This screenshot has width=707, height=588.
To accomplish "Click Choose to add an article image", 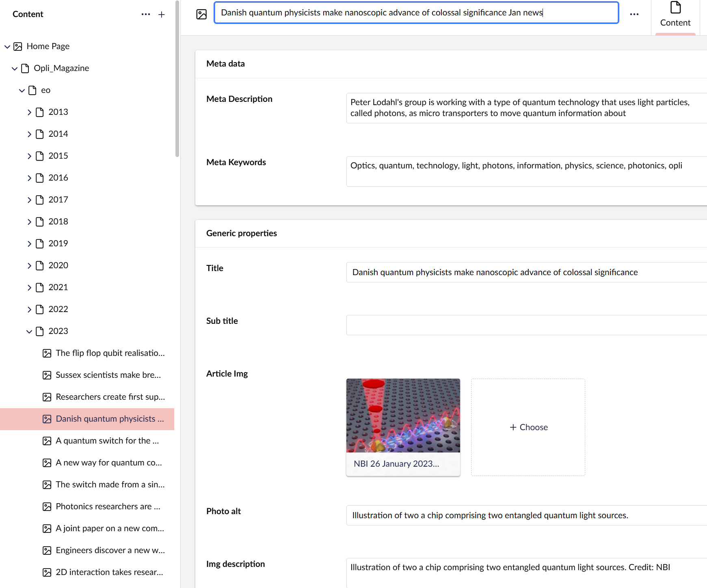I will click(x=528, y=427).
